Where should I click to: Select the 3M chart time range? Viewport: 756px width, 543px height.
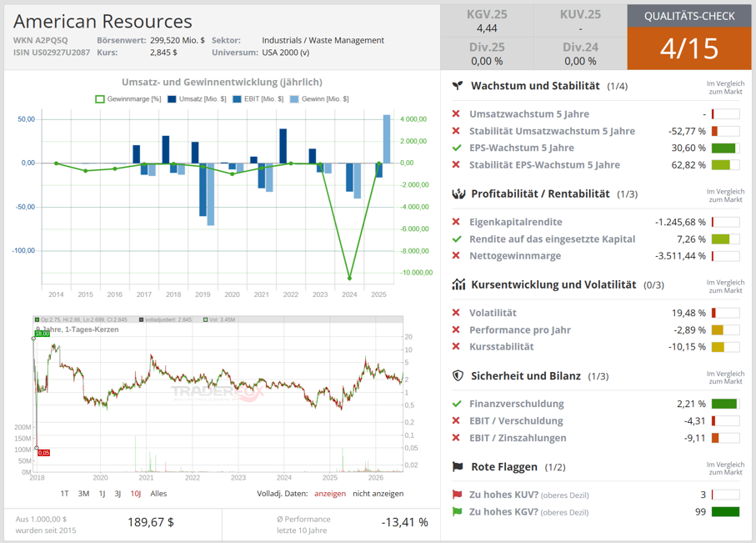tap(84, 493)
